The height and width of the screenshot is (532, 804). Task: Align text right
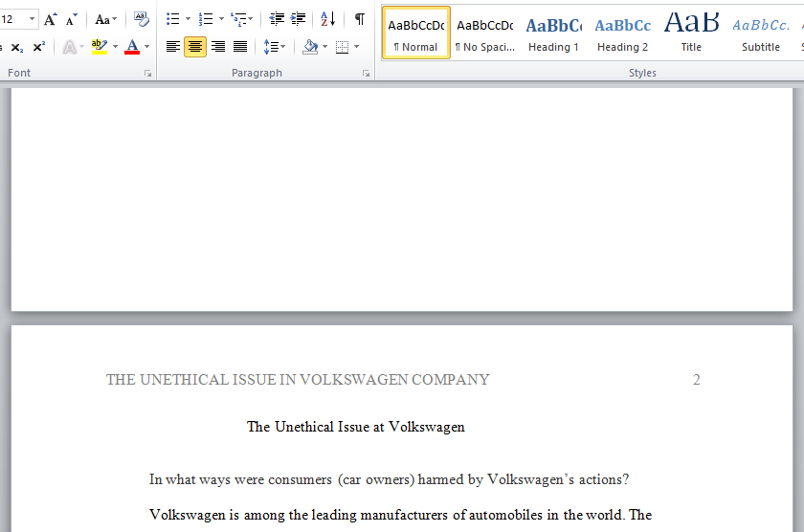point(218,47)
